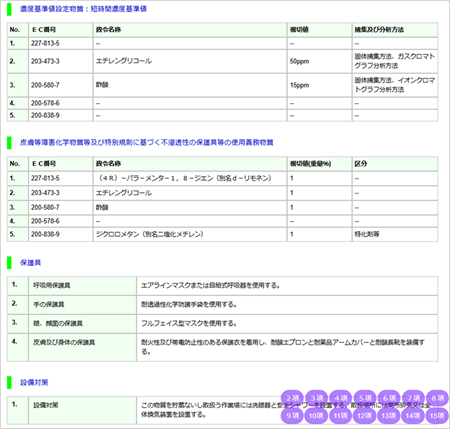Click the 捕集及び分析方法 column header
This screenshot has height=429, width=450.
coord(395,30)
